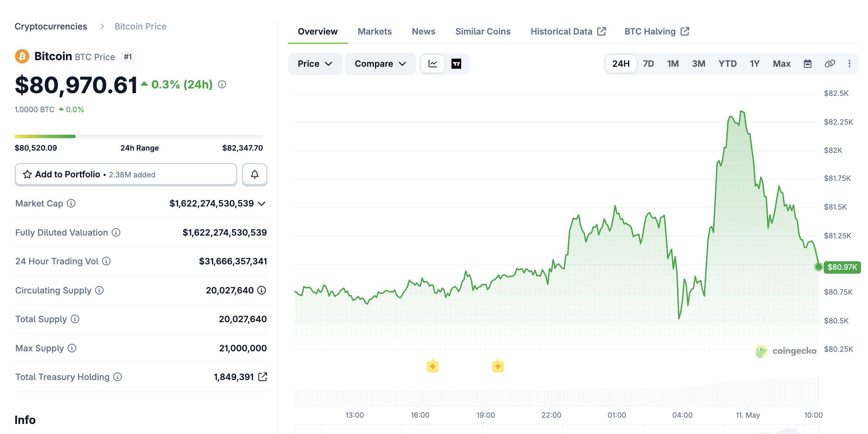The height and width of the screenshot is (434, 868).
Task: Copy chart link via chain icon
Action: 830,64
